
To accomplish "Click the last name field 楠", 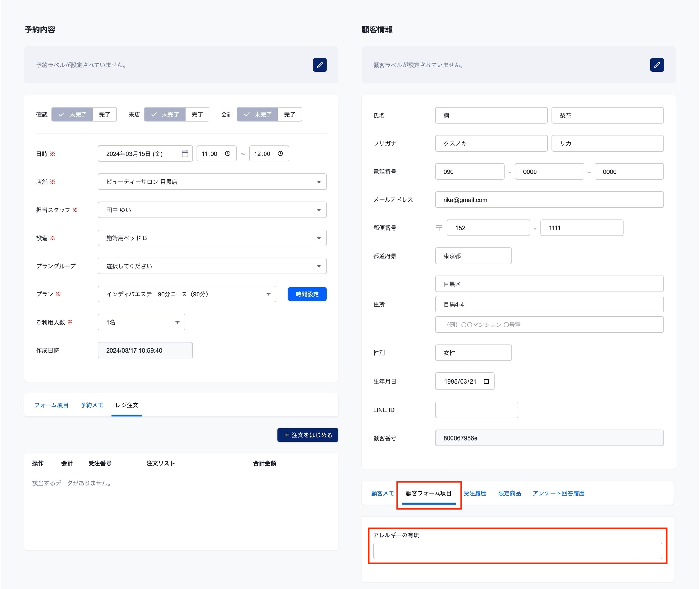I will pos(491,115).
